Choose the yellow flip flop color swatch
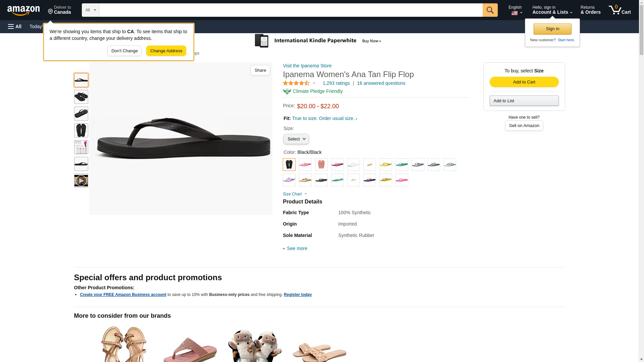This screenshot has width=644, height=362. coord(386,165)
